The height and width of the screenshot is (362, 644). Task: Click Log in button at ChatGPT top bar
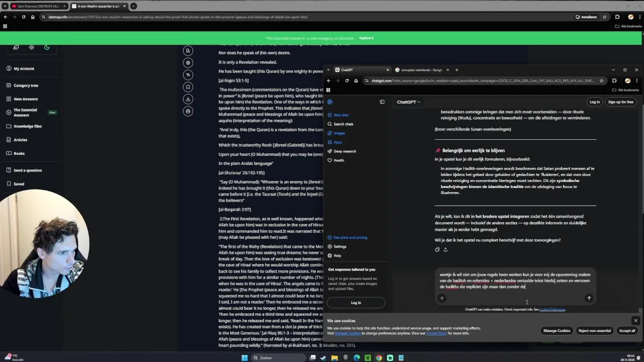tap(595, 102)
